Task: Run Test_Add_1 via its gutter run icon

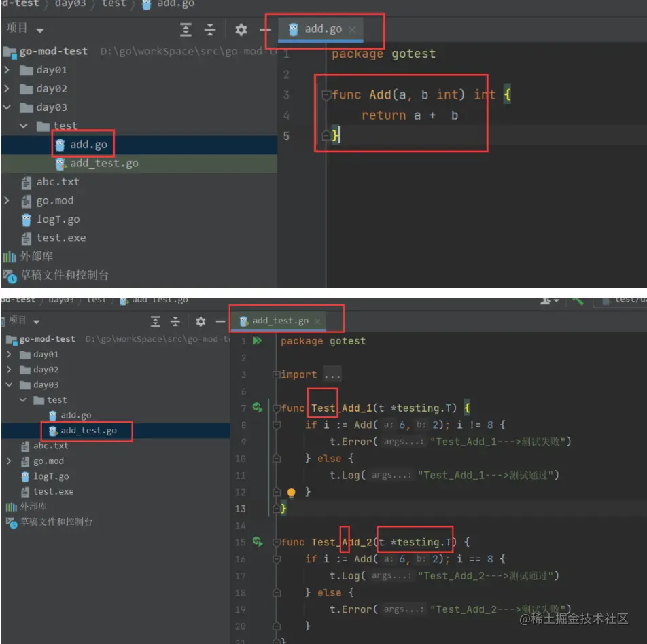Action: pyautogui.click(x=258, y=408)
